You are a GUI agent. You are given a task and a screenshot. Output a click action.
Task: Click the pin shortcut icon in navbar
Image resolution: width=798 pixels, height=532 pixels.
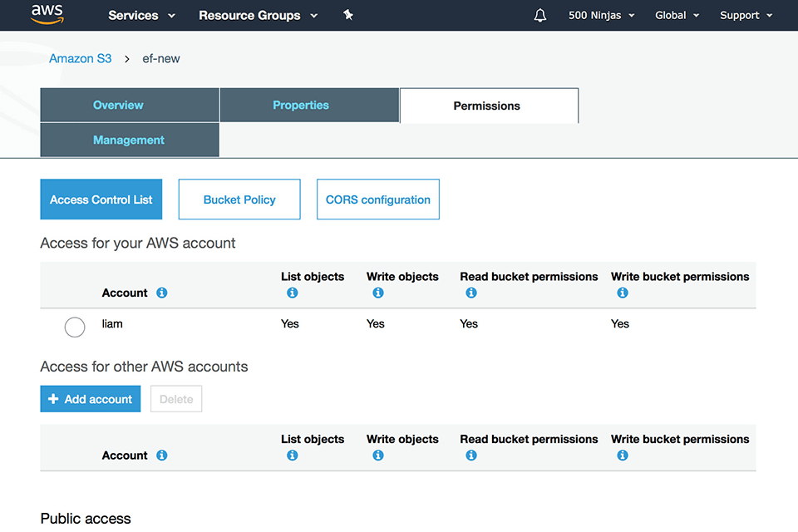pyautogui.click(x=348, y=15)
